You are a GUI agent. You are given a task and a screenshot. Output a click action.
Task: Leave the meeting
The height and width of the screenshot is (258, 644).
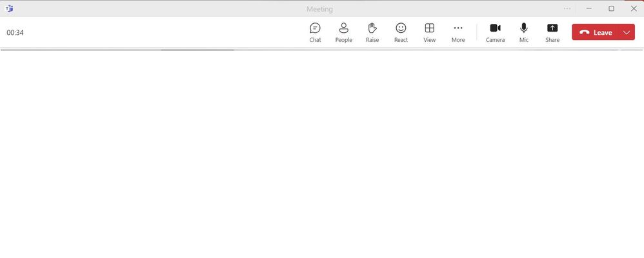[x=596, y=32]
